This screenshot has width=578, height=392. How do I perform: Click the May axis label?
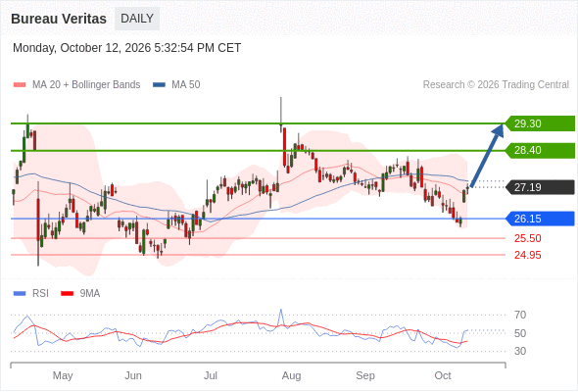(63, 375)
